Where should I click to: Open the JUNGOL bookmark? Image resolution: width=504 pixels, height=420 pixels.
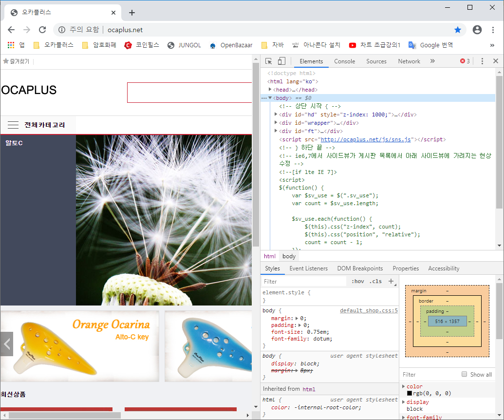pos(184,45)
